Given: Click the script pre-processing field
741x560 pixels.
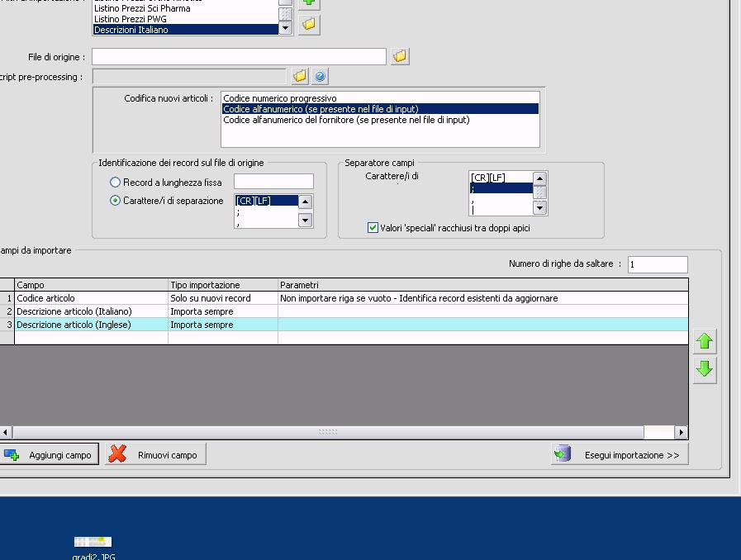Looking at the screenshot, I should (x=189, y=77).
